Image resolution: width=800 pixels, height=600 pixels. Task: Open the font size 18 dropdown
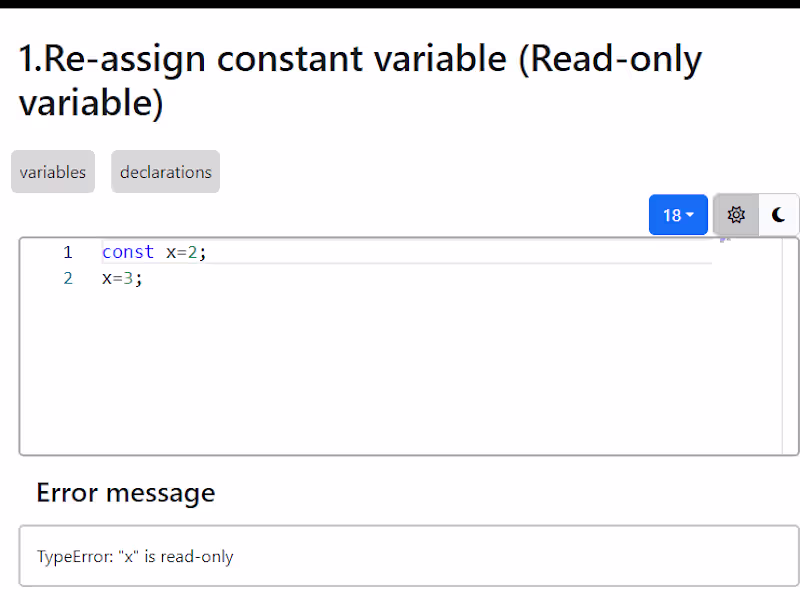pos(678,215)
